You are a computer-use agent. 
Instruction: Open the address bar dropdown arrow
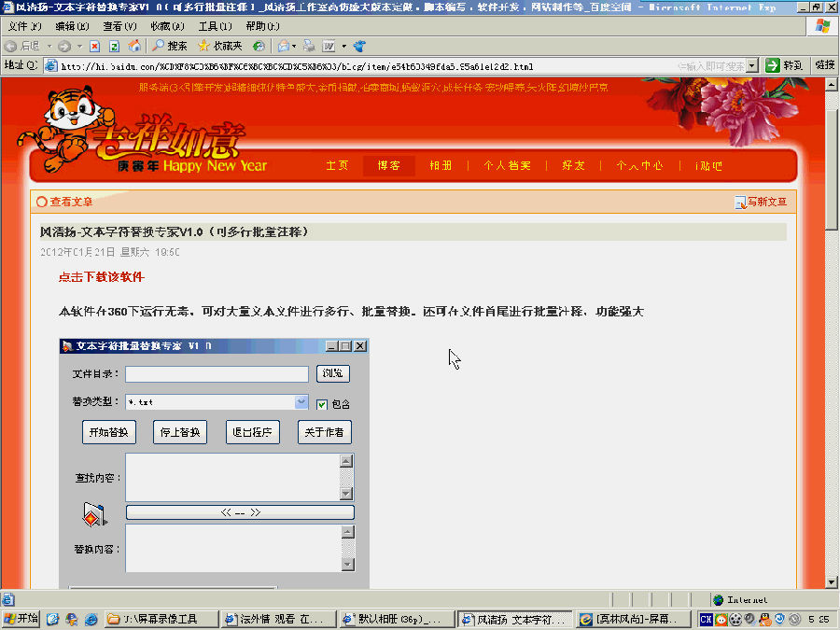(752, 65)
